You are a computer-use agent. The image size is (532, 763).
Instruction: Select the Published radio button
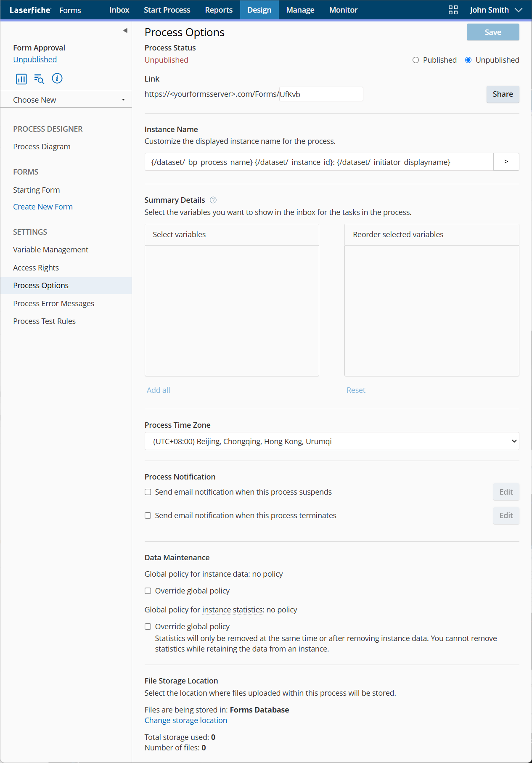[416, 60]
